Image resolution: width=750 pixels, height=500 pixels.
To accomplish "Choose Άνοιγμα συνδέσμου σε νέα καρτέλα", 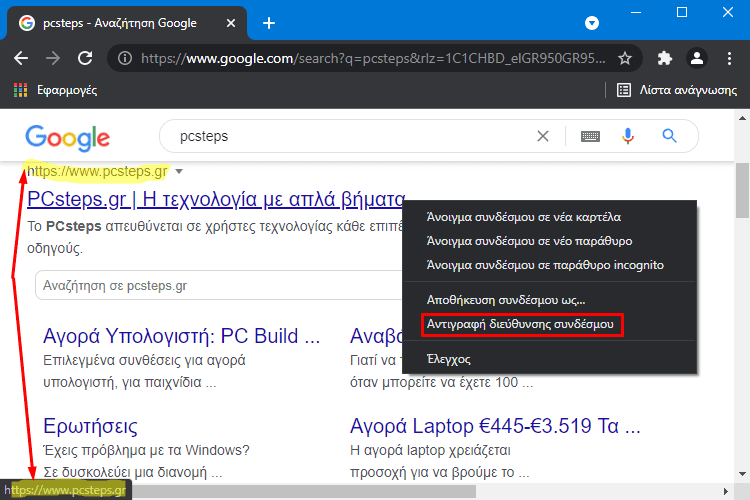I will (x=550, y=217).
